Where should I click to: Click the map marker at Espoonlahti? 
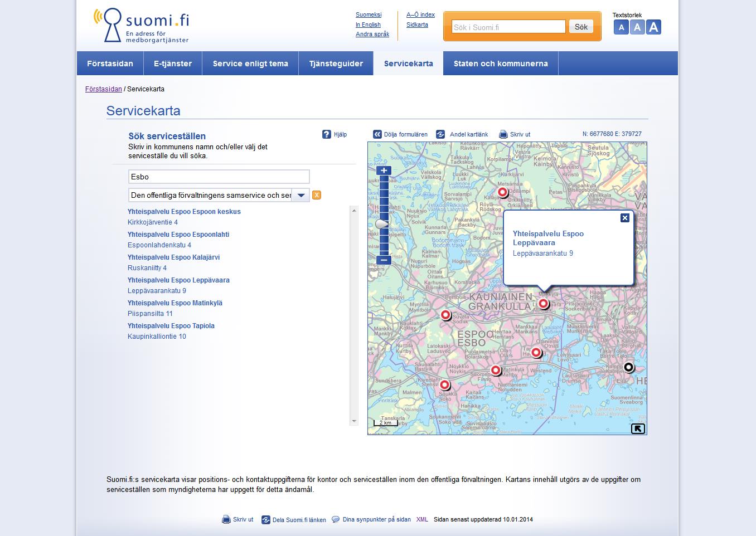(444, 385)
